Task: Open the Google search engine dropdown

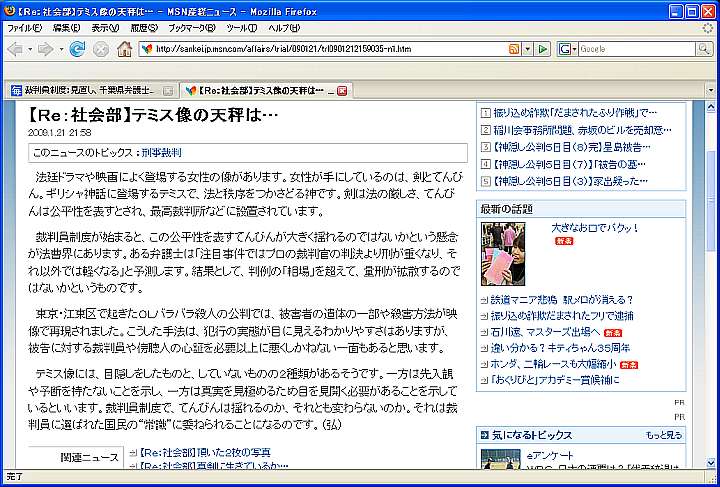Action: 568,49
